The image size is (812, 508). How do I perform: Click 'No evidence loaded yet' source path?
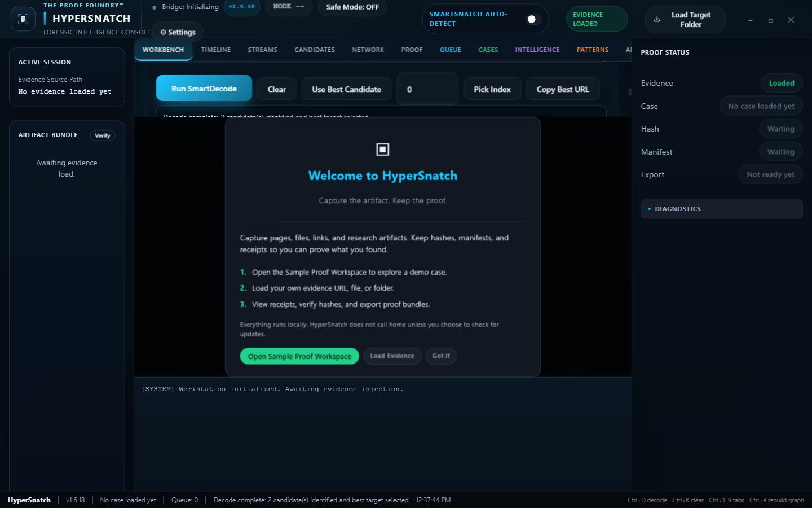pos(65,91)
